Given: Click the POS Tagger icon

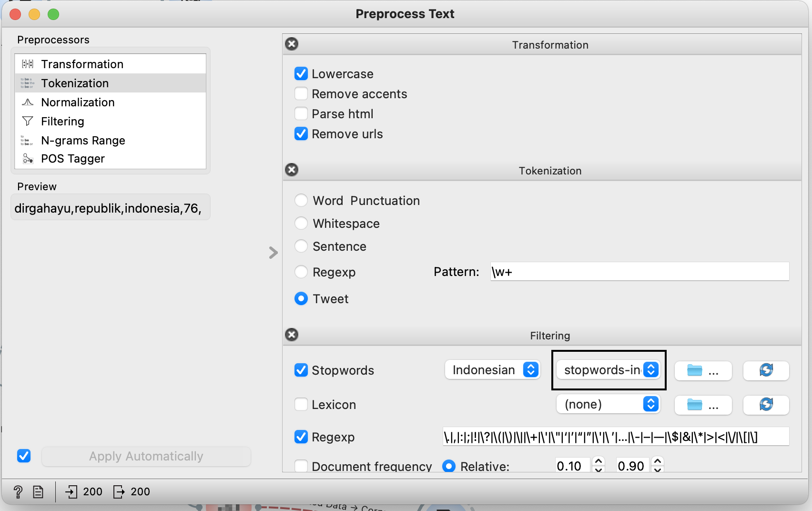Looking at the screenshot, I should [x=28, y=158].
